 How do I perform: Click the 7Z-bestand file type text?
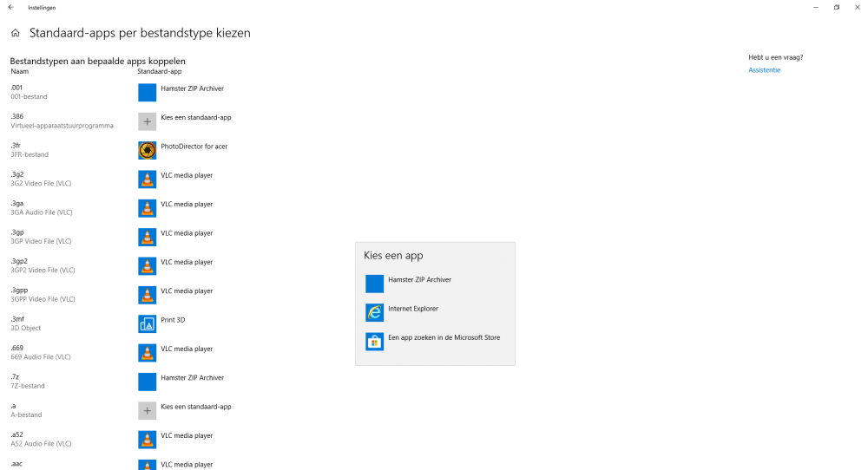click(28, 386)
